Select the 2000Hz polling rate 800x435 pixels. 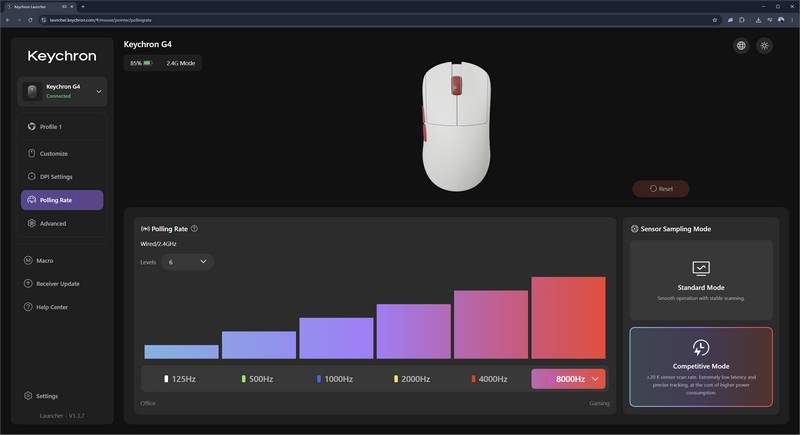(x=412, y=379)
